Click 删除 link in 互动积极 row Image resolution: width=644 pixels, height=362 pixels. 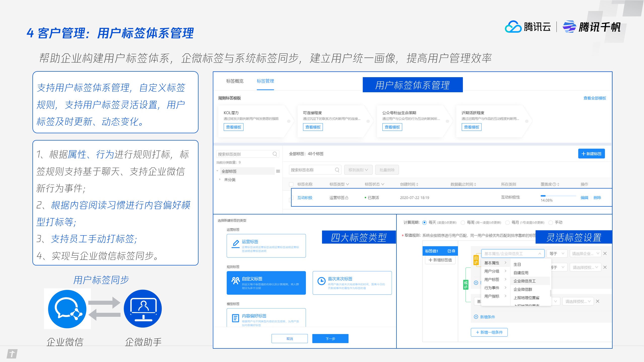597,198
